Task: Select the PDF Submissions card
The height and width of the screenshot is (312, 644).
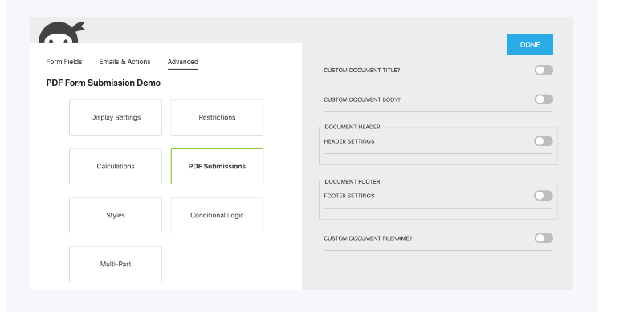Action: [218, 167]
